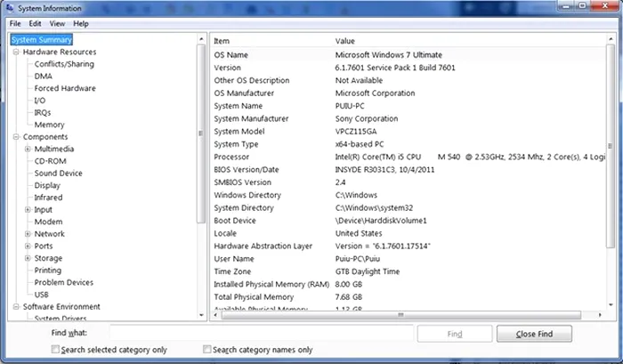This screenshot has height=364, width=623.
Task: Click the Total Physical Memory row
Action: coord(408,297)
